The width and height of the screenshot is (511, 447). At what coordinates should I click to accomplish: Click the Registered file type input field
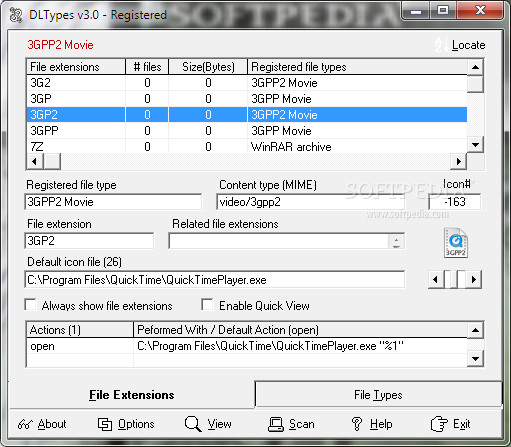(x=113, y=202)
